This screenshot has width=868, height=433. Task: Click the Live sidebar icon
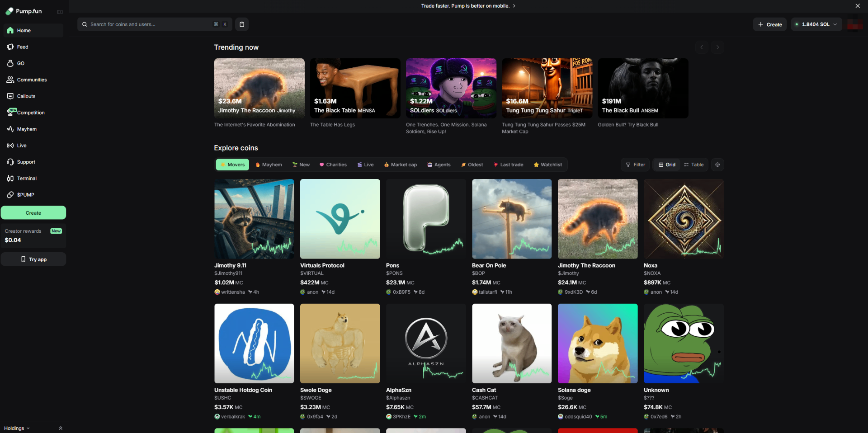tap(10, 146)
